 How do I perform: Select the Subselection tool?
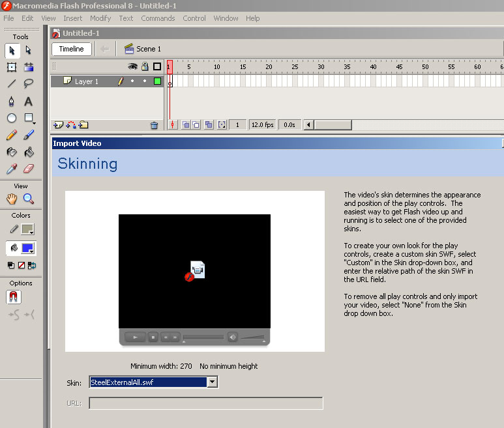click(x=28, y=50)
